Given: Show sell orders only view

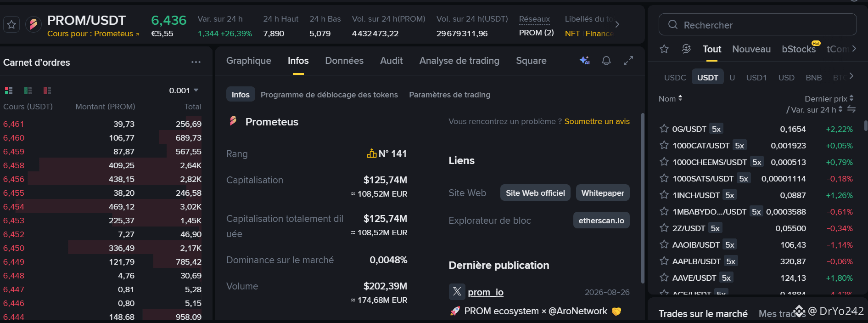Looking at the screenshot, I should click(x=47, y=90).
